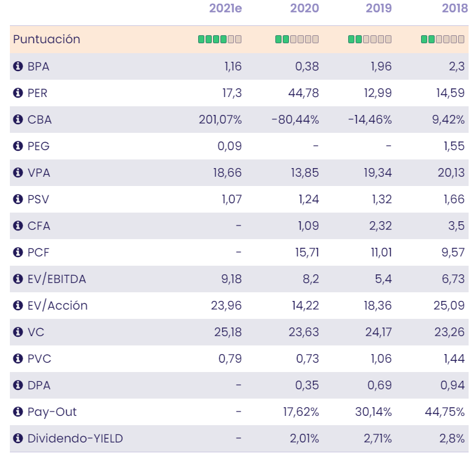Click the info icon next to PER
The image size is (476, 461).
pyautogui.click(x=18, y=93)
